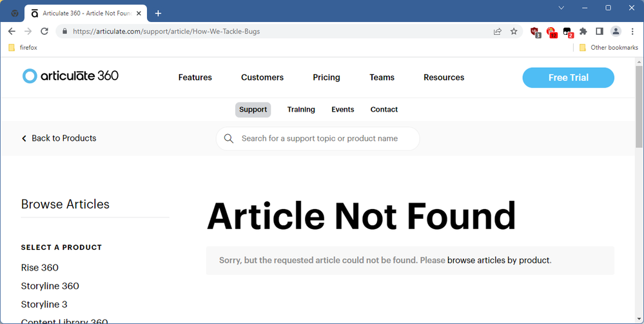The height and width of the screenshot is (324, 644).
Task: Reload the current page
Action: tap(44, 31)
